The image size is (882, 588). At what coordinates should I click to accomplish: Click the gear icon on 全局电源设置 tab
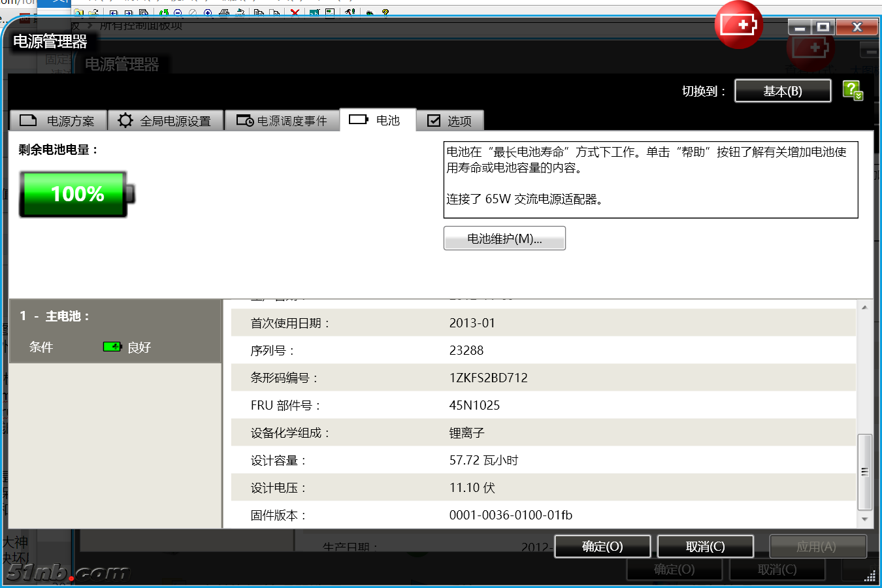pyautogui.click(x=125, y=120)
